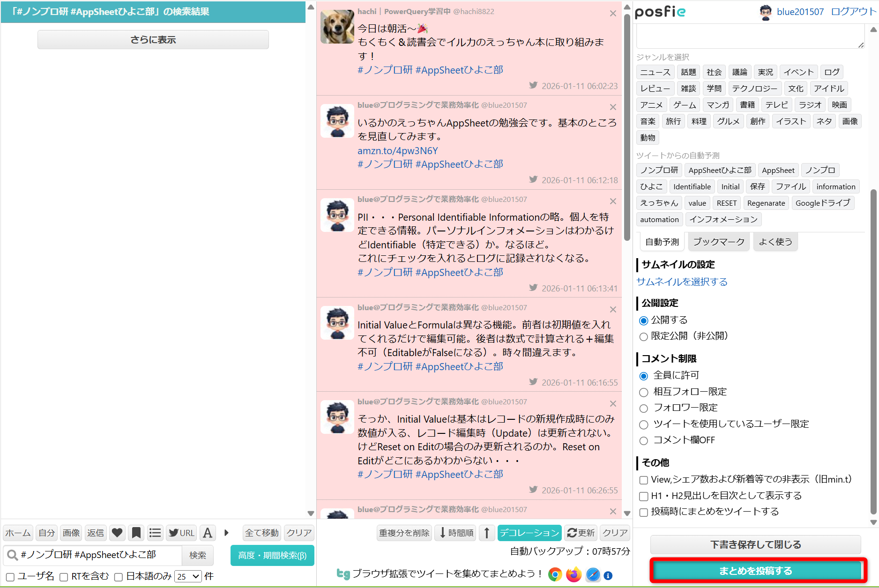The height and width of the screenshot is (588, 879).
Task: Check 投稿時にまとめをツイートする option
Action: (x=644, y=512)
